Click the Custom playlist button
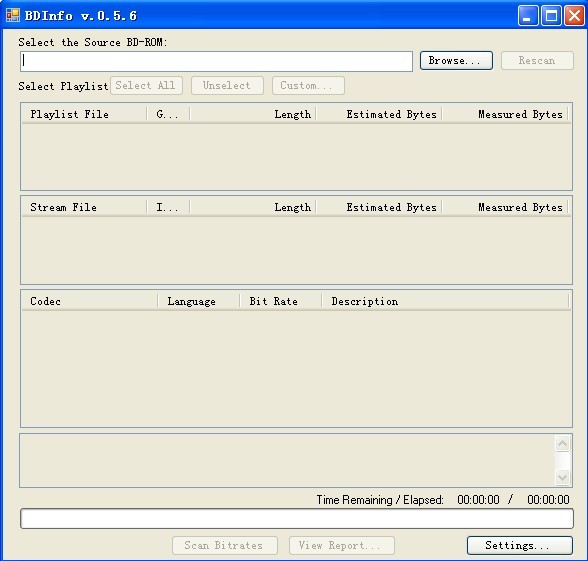Image resolution: width=588 pixels, height=561 pixels. coord(308,86)
